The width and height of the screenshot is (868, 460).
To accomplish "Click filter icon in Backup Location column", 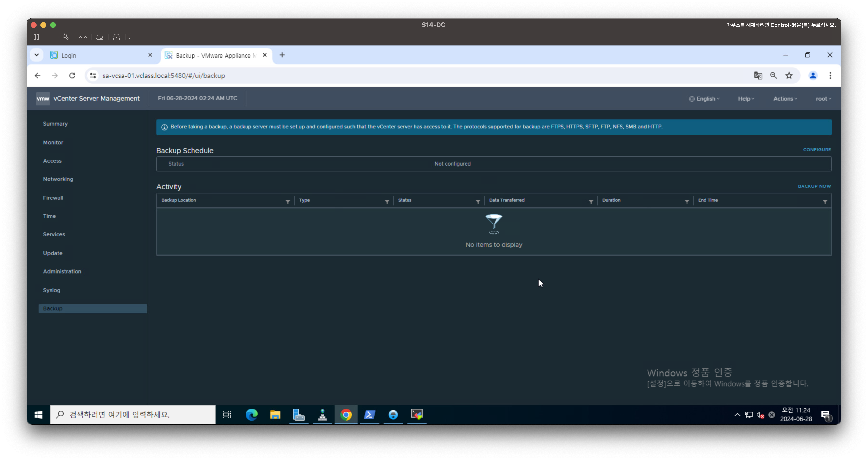I will 287,202.
